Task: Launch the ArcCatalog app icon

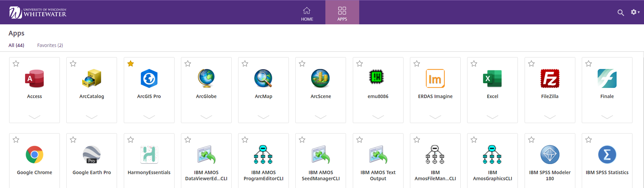Action: pyautogui.click(x=92, y=78)
